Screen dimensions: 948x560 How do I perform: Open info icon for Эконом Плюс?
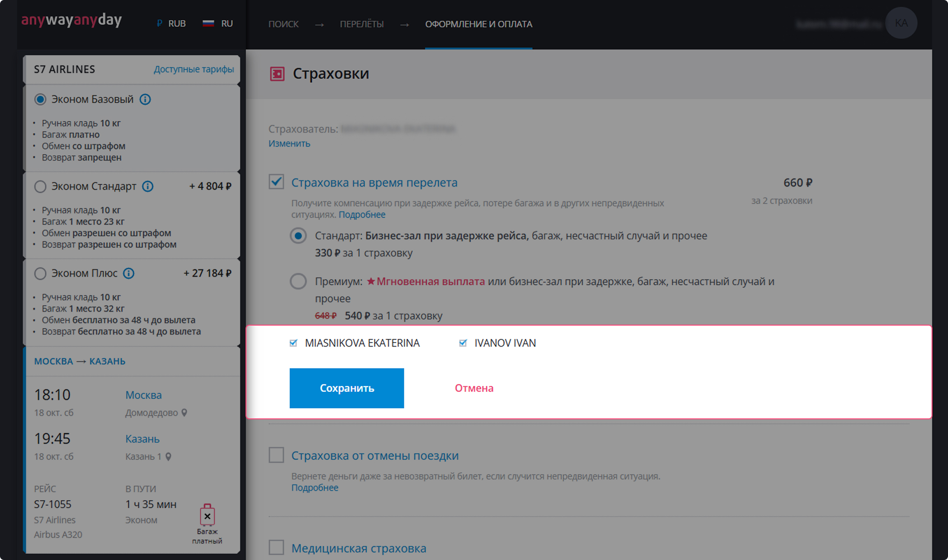(129, 273)
